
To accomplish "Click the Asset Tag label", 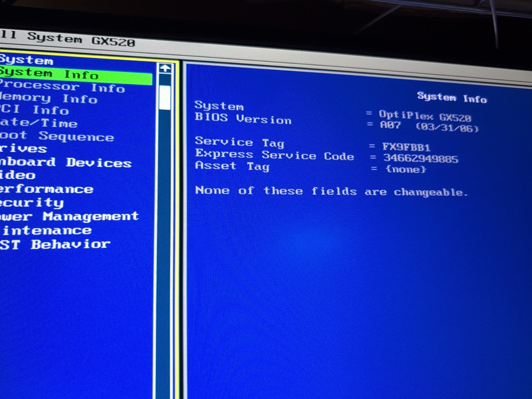I will (x=232, y=166).
